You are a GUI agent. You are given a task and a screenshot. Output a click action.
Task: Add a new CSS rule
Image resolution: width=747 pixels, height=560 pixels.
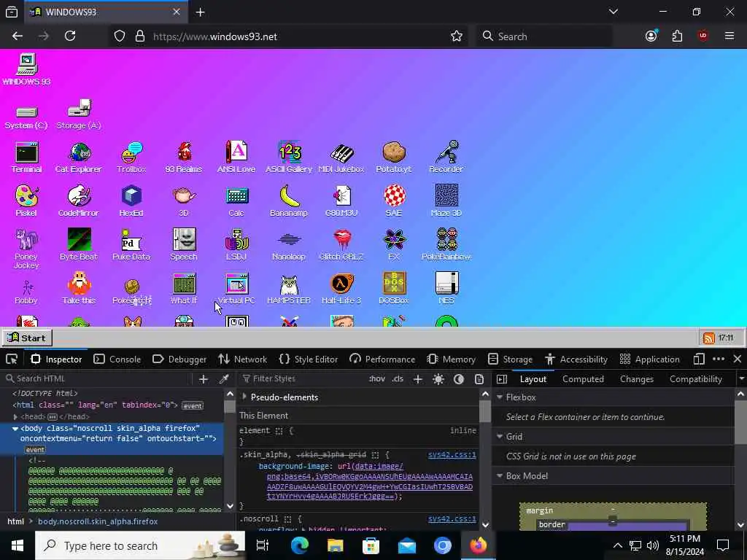pyautogui.click(x=418, y=379)
